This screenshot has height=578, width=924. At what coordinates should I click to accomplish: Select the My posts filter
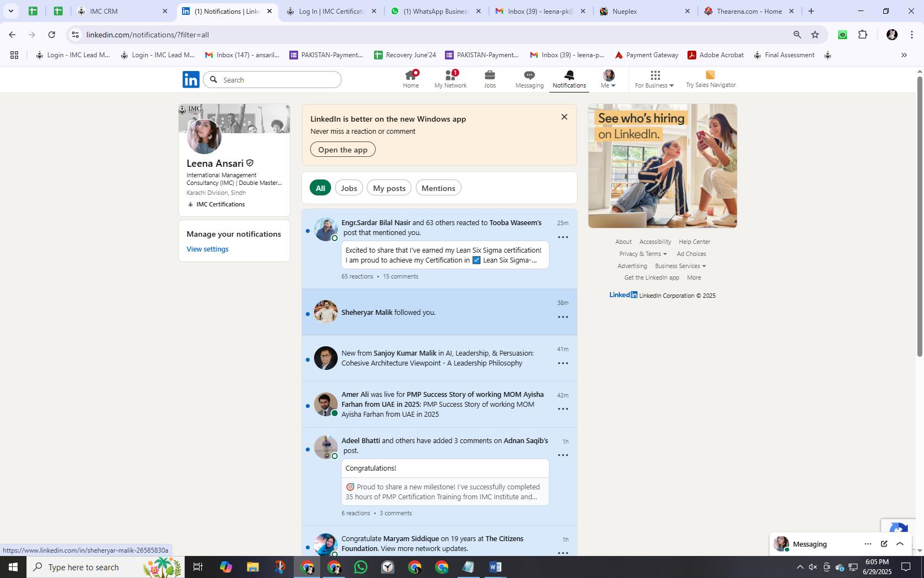point(389,188)
